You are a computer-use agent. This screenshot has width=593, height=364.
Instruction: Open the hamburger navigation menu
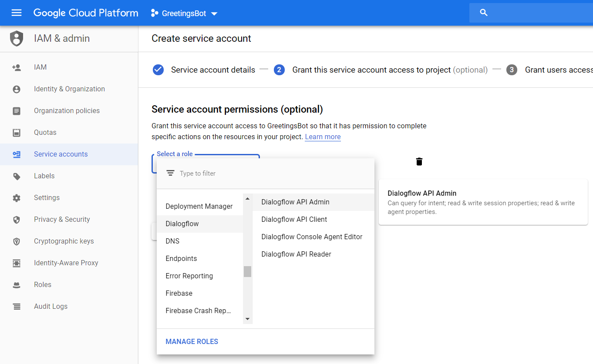[x=17, y=13]
